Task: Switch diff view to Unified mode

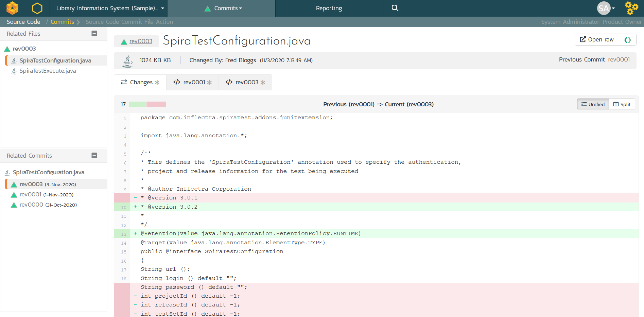Action: 593,104
